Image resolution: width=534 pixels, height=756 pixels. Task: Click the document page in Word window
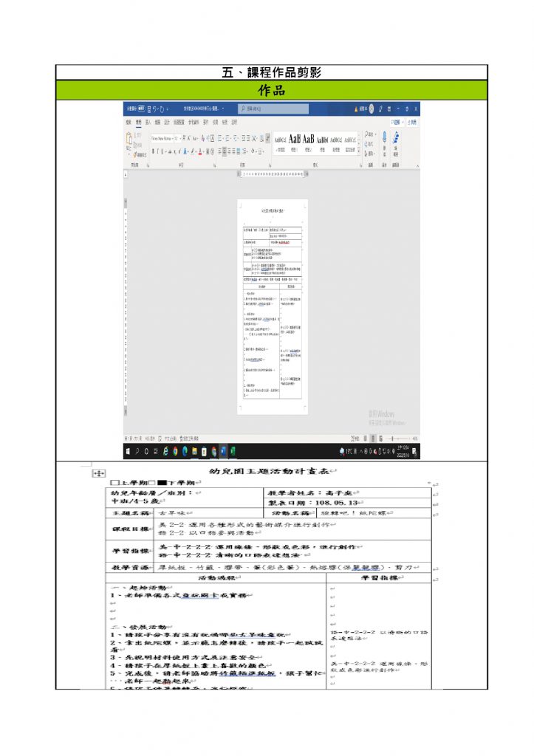(273, 306)
